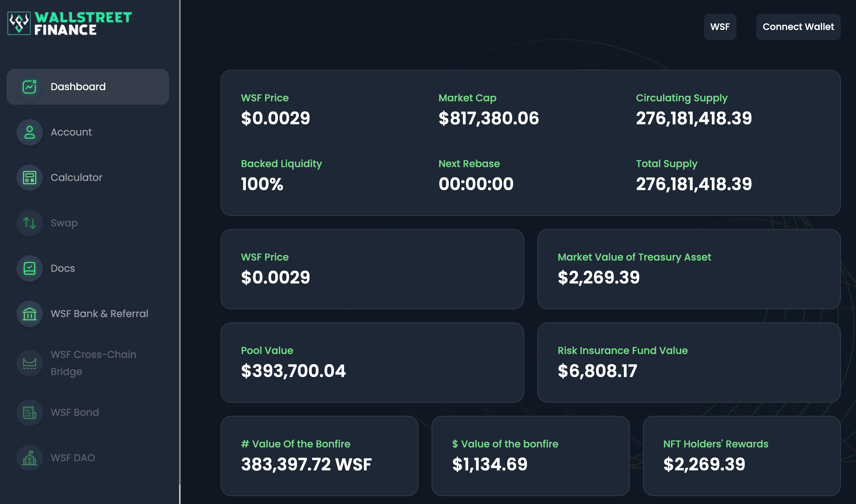Open the Calculator page
Screen dimensions: 856x504
point(88,178)
